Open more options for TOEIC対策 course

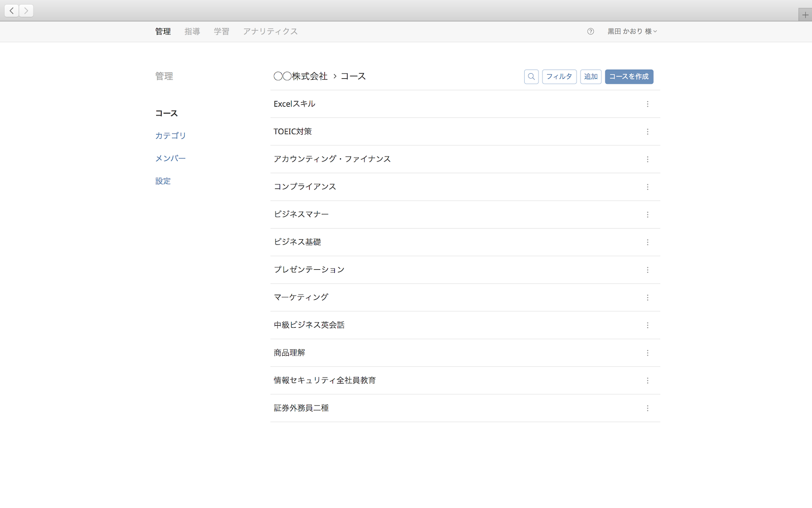pyautogui.click(x=647, y=132)
